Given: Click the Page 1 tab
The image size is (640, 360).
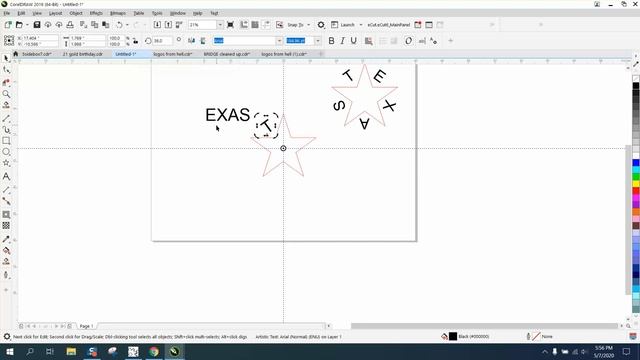Looking at the screenshot, I should (x=86, y=326).
